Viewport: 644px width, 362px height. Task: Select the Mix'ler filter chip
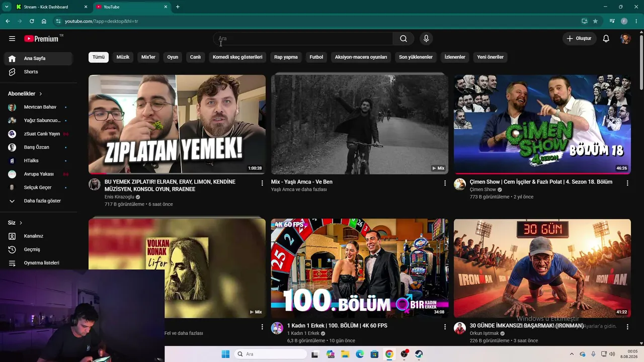coord(148,57)
